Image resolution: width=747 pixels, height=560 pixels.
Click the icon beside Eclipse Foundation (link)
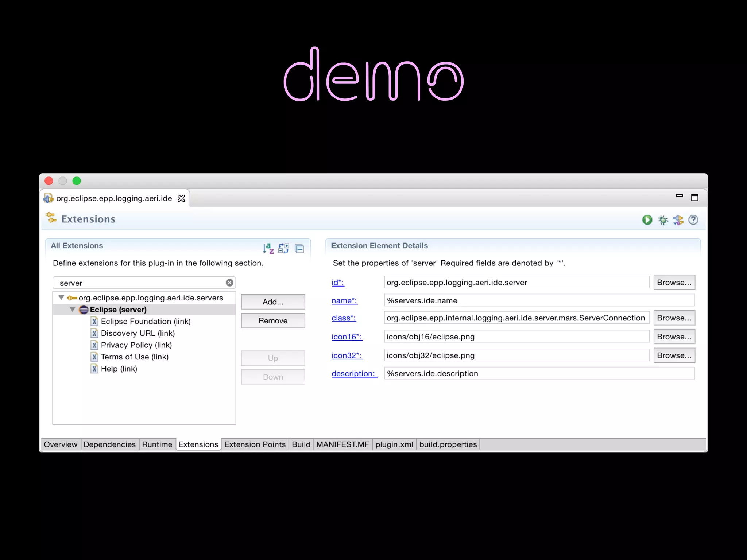pos(94,321)
